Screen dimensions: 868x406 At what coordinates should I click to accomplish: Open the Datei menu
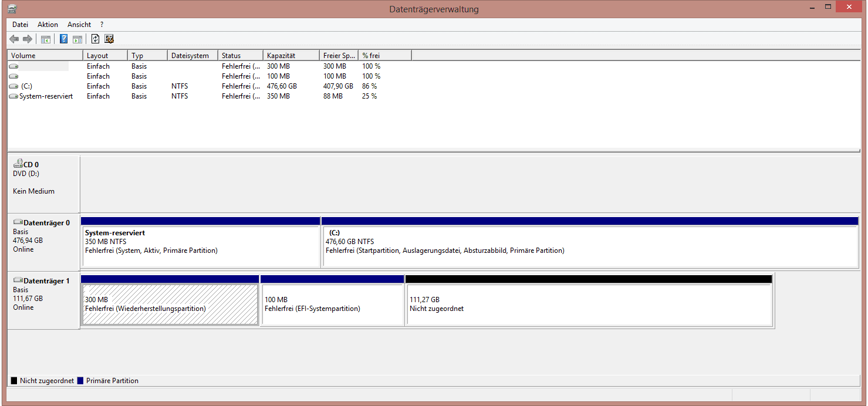pyautogui.click(x=20, y=25)
